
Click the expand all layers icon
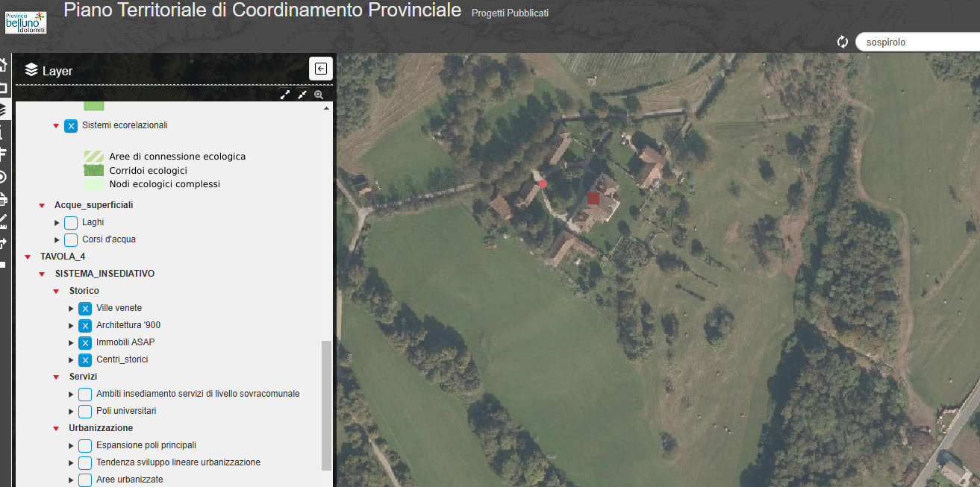tap(285, 95)
